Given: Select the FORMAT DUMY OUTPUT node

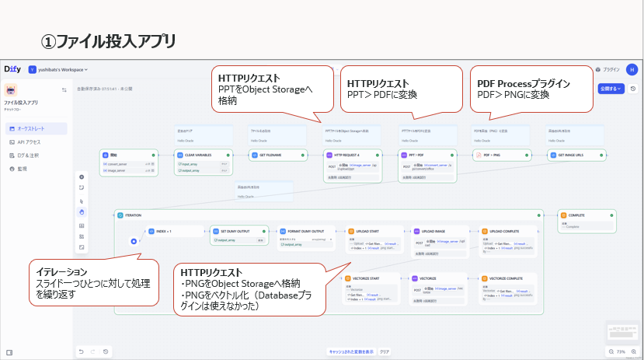Looking at the screenshot, I should (306, 238).
